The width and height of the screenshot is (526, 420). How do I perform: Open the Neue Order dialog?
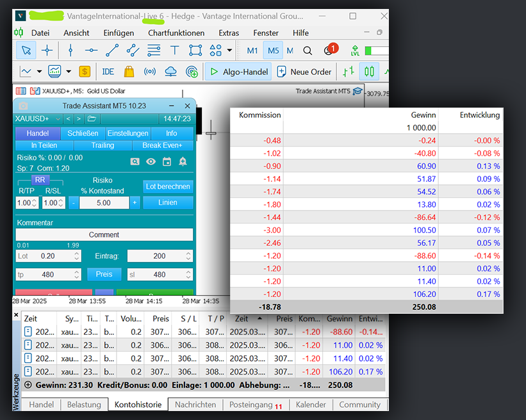304,72
